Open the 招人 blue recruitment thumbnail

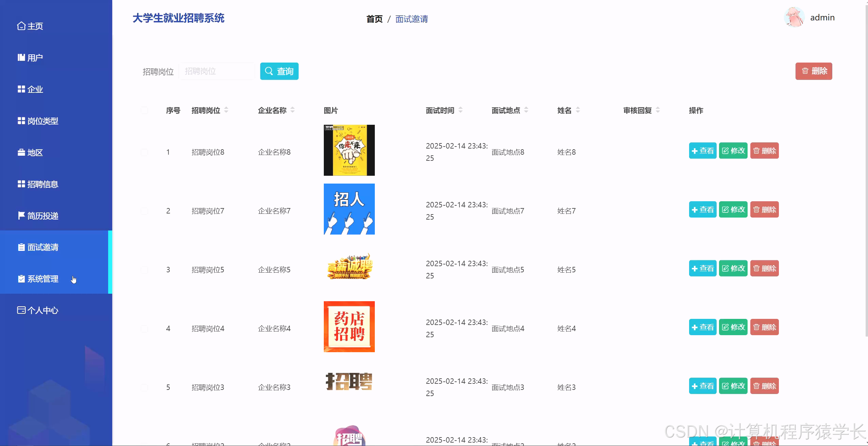tap(349, 208)
